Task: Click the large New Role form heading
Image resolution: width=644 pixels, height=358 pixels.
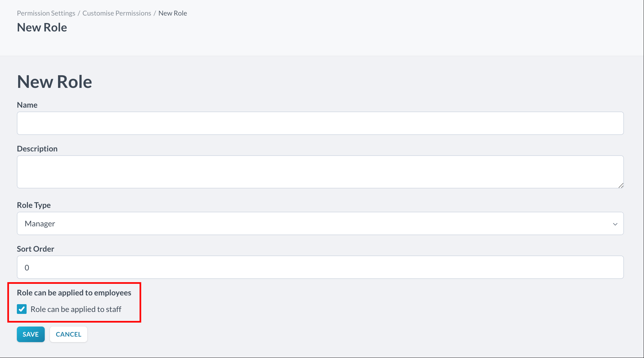Action: (x=54, y=82)
